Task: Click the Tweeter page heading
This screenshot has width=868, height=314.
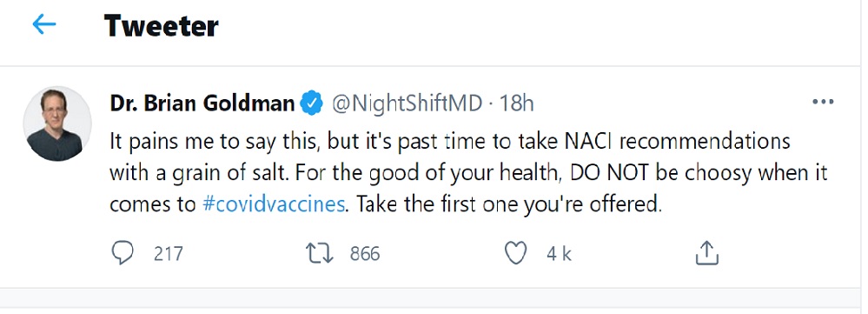Action: tap(161, 25)
